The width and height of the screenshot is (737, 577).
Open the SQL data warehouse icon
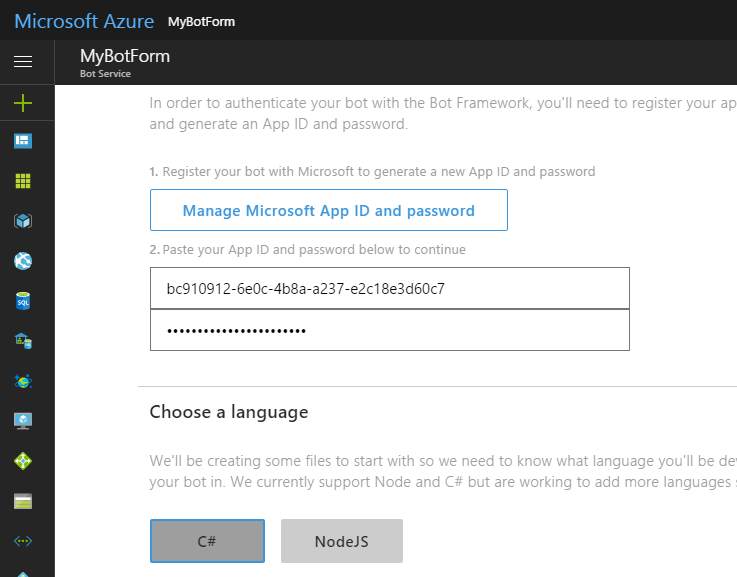click(x=23, y=341)
